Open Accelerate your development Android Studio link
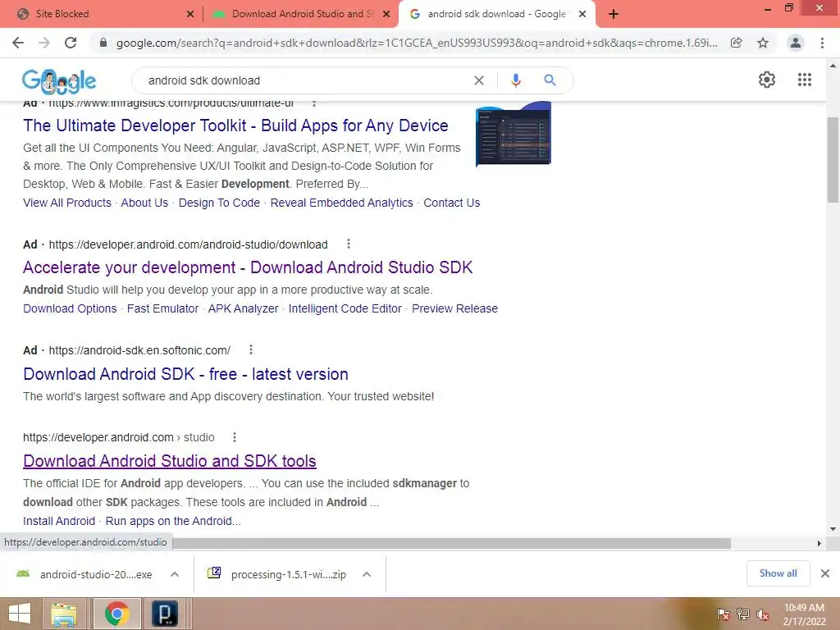The height and width of the screenshot is (630, 840). pos(248,267)
